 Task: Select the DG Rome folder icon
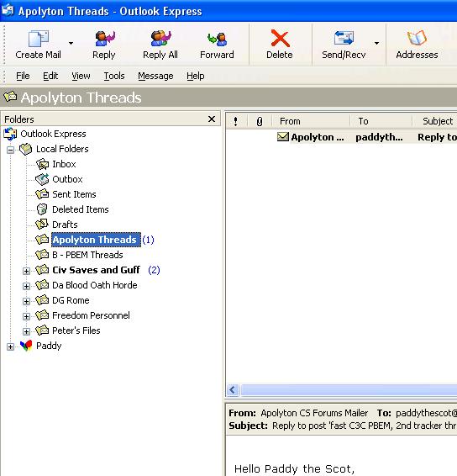(42, 300)
